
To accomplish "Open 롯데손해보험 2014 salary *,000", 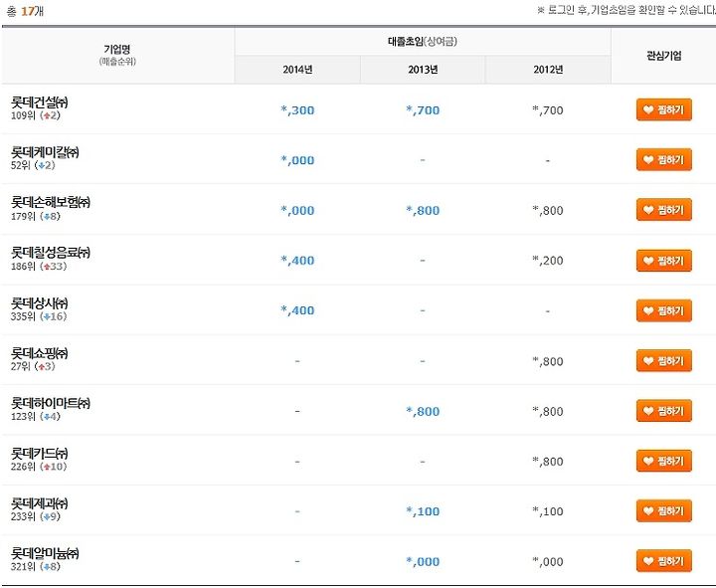I will pyautogui.click(x=297, y=211).
